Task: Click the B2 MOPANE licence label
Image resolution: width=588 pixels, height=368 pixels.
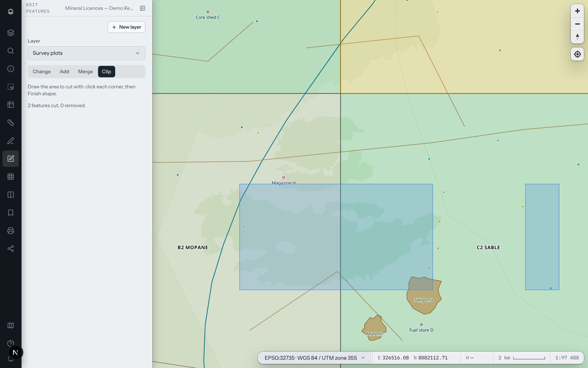Action: [x=193, y=248]
